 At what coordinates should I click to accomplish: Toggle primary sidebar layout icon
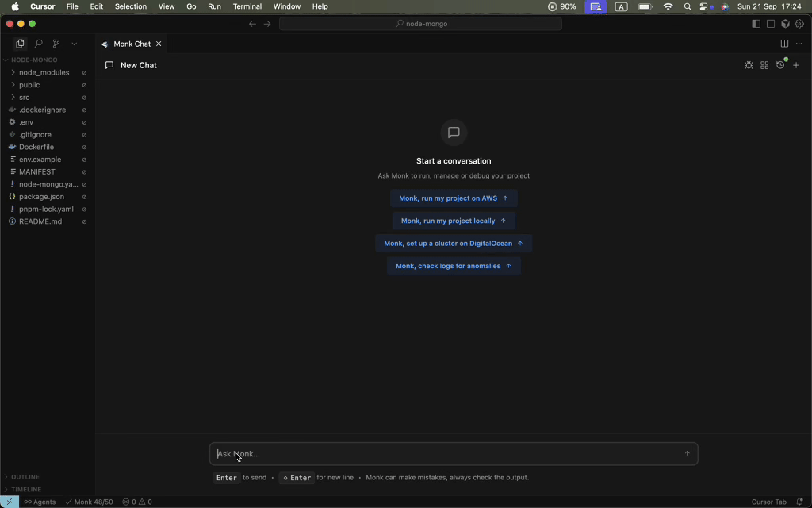pyautogui.click(x=756, y=24)
